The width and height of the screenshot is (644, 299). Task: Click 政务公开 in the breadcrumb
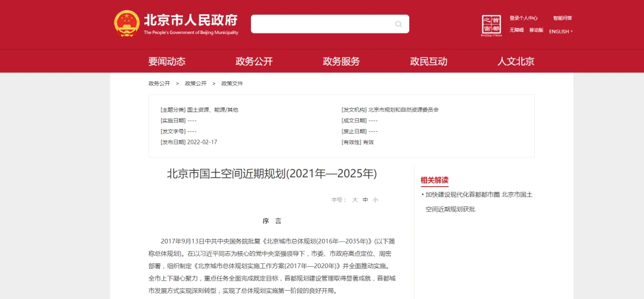[159, 84]
